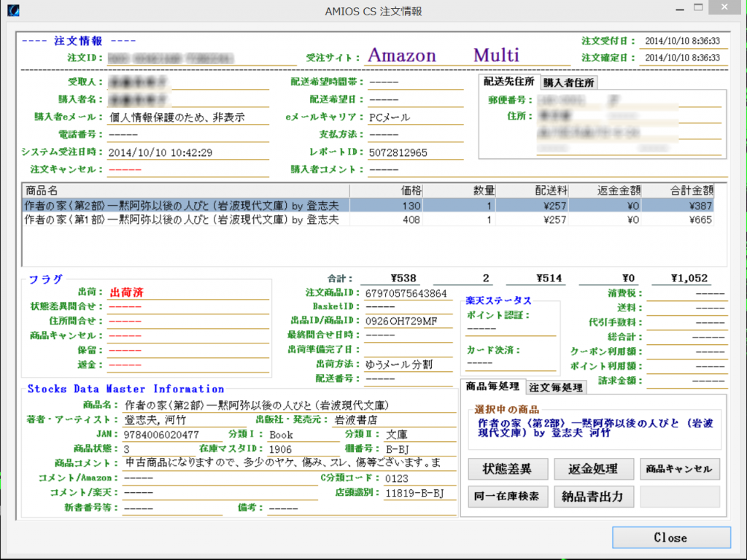Click the 納品書出力 button
The height and width of the screenshot is (560, 747).
[594, 497]
